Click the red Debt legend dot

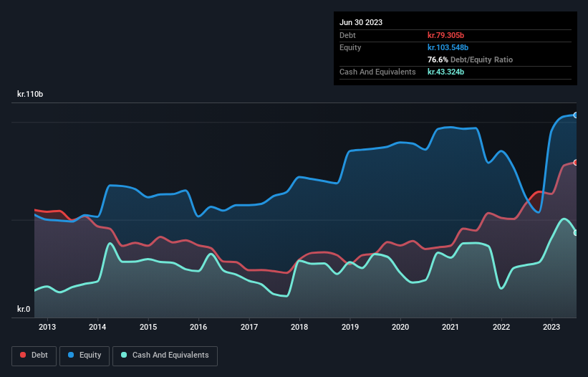(x=23, y=355)
